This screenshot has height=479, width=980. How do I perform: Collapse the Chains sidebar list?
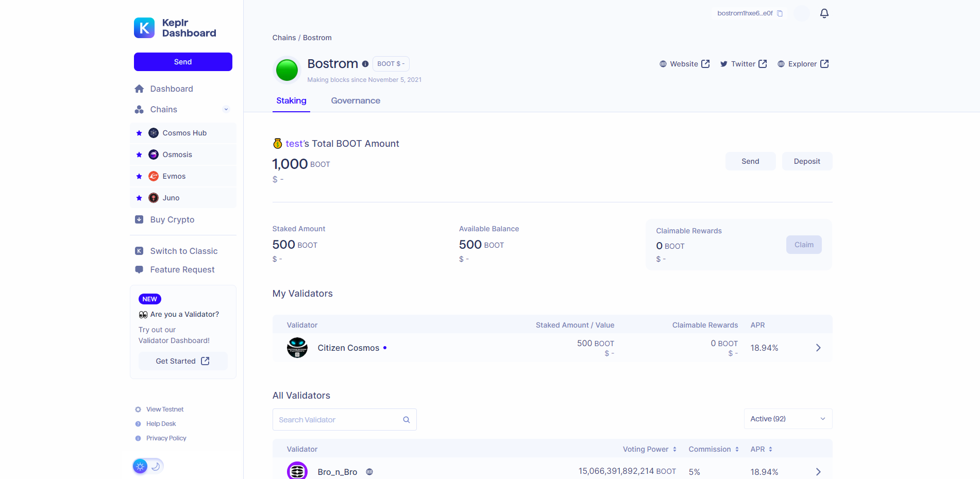tap(226, 109)
